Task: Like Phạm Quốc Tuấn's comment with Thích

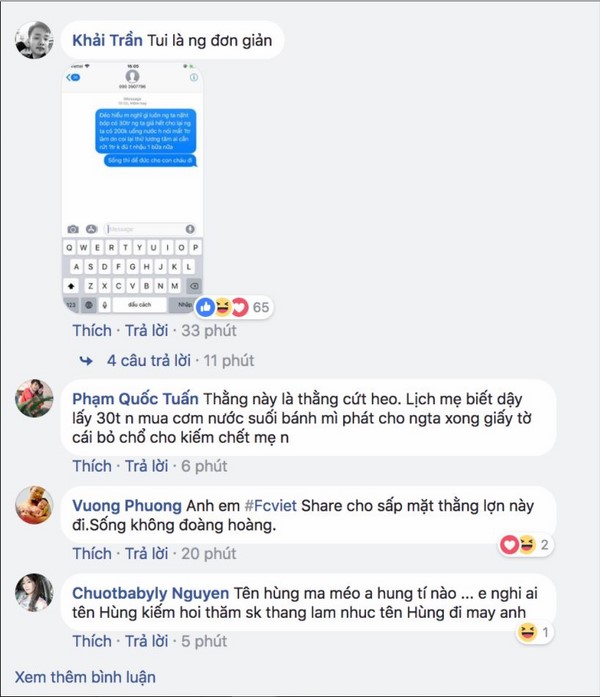Action: [x=92, y=466]
